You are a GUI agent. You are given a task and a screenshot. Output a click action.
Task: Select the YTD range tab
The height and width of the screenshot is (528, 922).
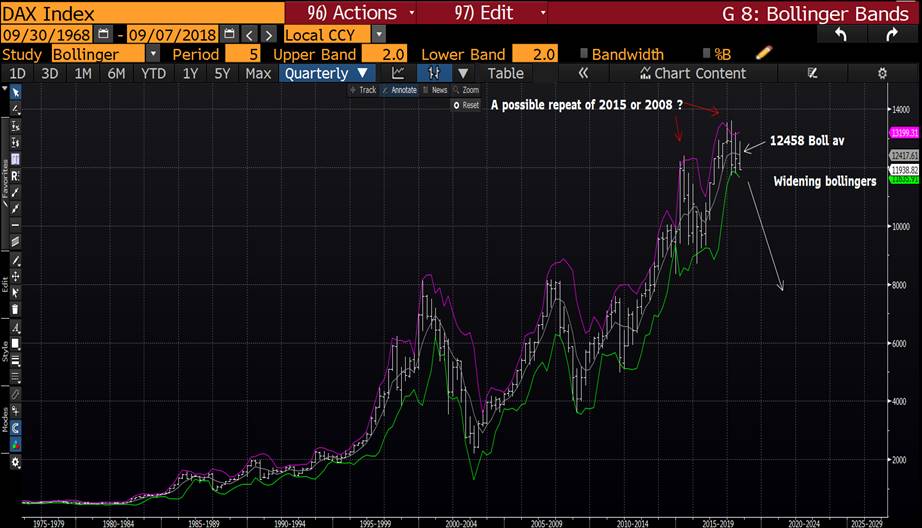click(153, 73)
